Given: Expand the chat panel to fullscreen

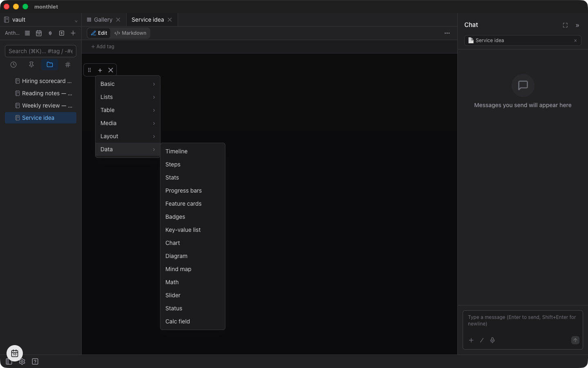Looking at the screenshot, I should pos(565,25).
